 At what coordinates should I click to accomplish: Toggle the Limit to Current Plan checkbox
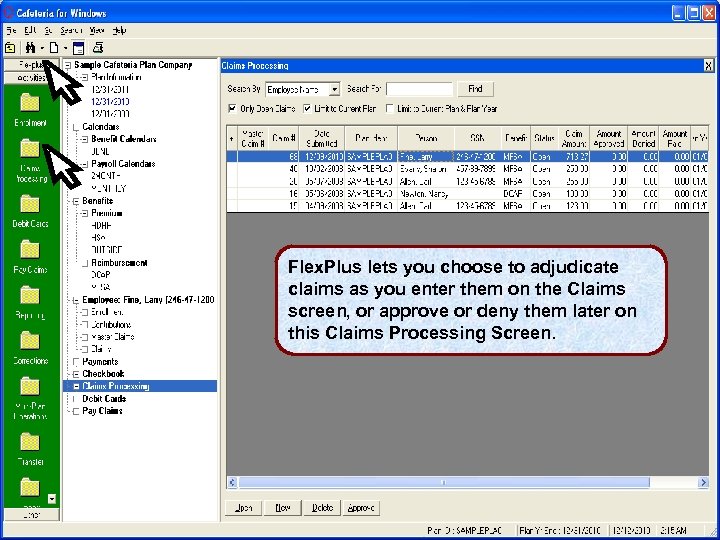307,109
